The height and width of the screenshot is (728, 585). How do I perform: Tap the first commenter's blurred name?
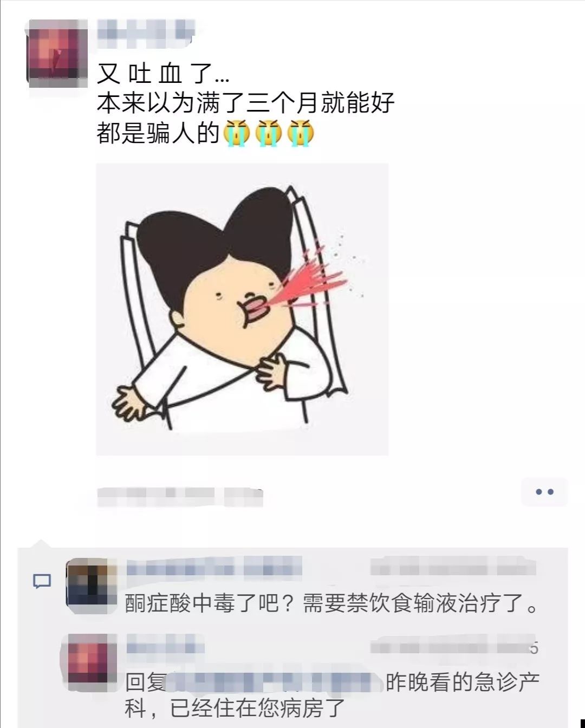[214, 569]
